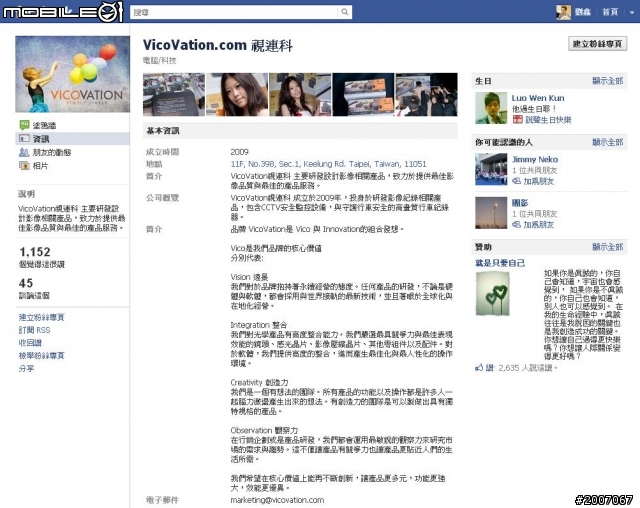Click the 說聲生日快樂 birthday greeting link
This screenshot has width=640, height=508.
(x=548, y=120)
